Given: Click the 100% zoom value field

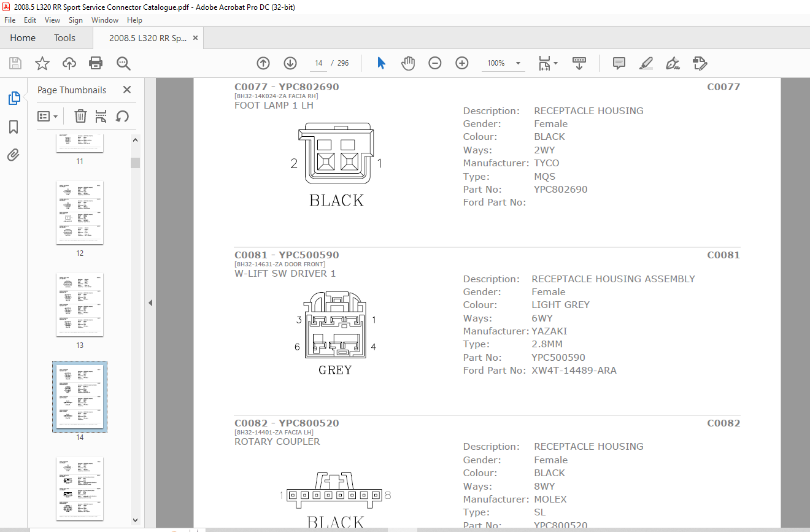Looking at the screenshot, I should pyautogui.click(x=496, y=63).
